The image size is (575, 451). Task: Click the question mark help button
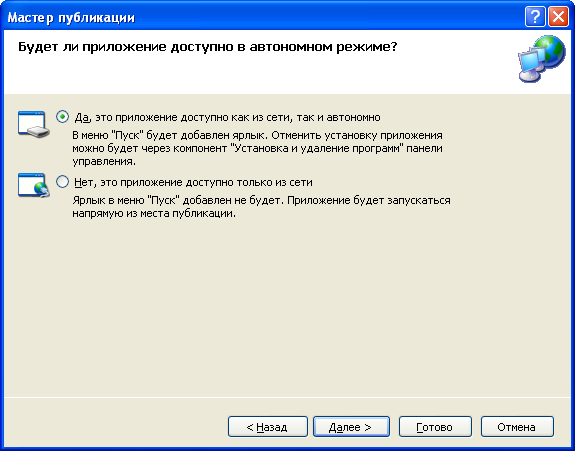click(535, 17)
